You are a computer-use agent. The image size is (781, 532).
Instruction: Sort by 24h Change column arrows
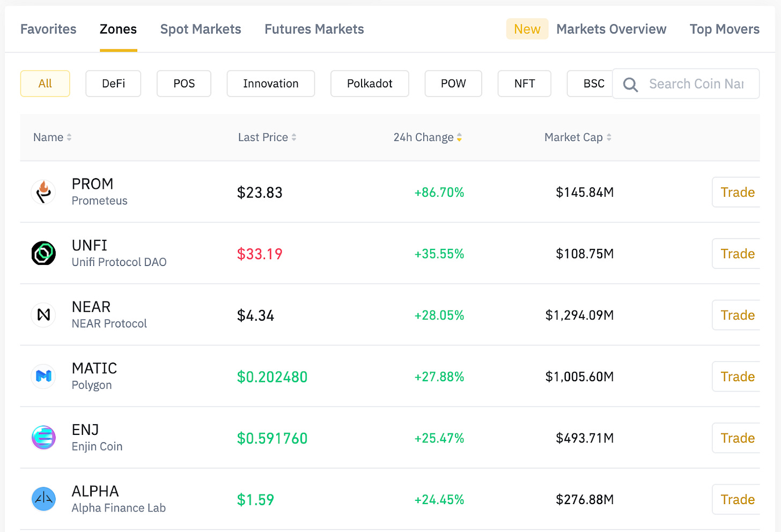point(459,138)
